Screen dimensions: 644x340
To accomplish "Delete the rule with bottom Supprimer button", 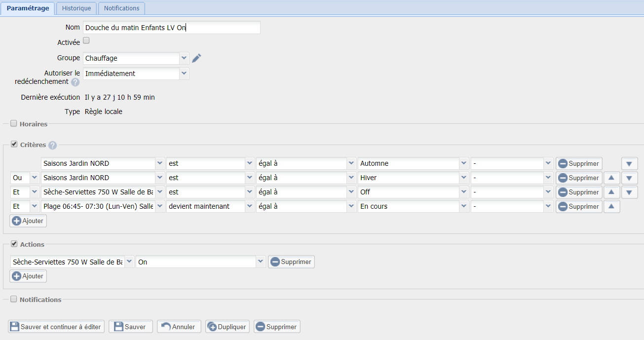I will pyautogui.click(x=277, y=327).
